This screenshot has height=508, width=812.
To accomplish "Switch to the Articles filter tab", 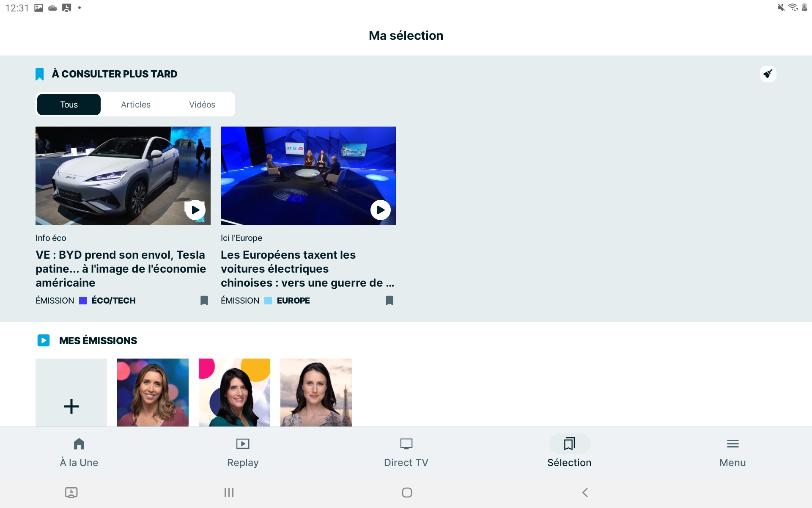I will click(136, 105).
